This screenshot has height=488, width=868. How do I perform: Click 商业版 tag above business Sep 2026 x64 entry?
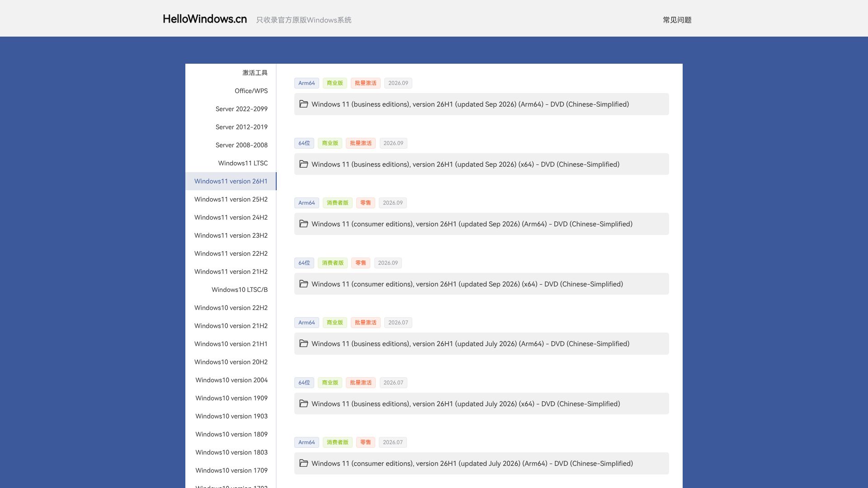330,143
